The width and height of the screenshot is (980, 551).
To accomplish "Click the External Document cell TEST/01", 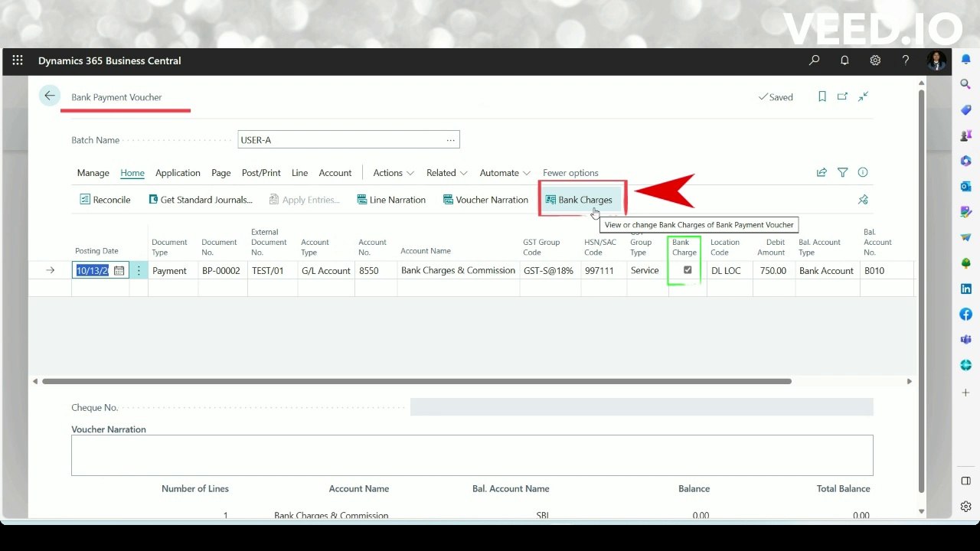I will pos(272,270).
